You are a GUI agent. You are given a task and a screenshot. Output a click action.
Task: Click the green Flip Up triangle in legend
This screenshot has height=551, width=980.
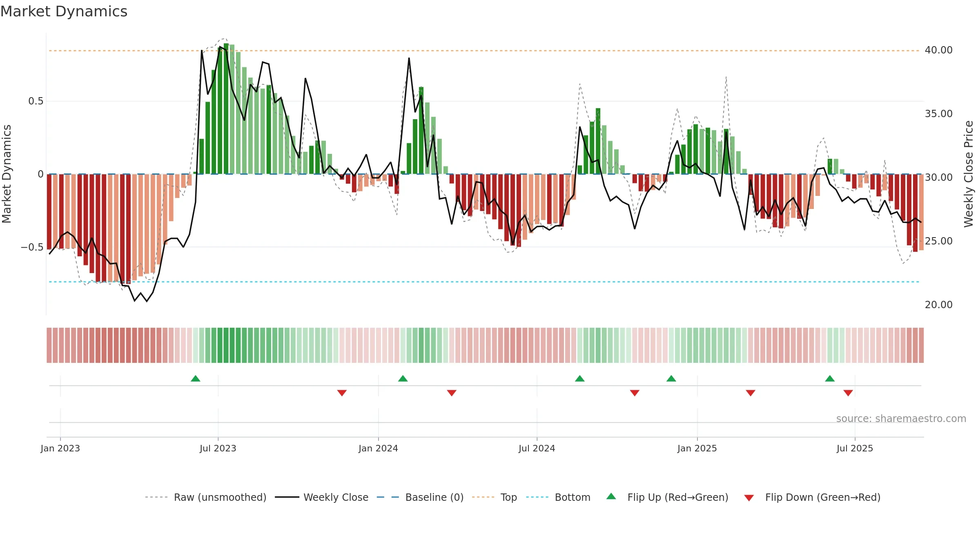click(611, 496)
